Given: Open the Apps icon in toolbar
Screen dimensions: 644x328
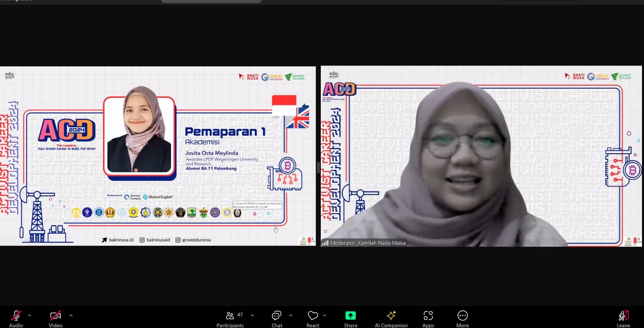Looking at the screenshot, I should [x=428, y=316].
